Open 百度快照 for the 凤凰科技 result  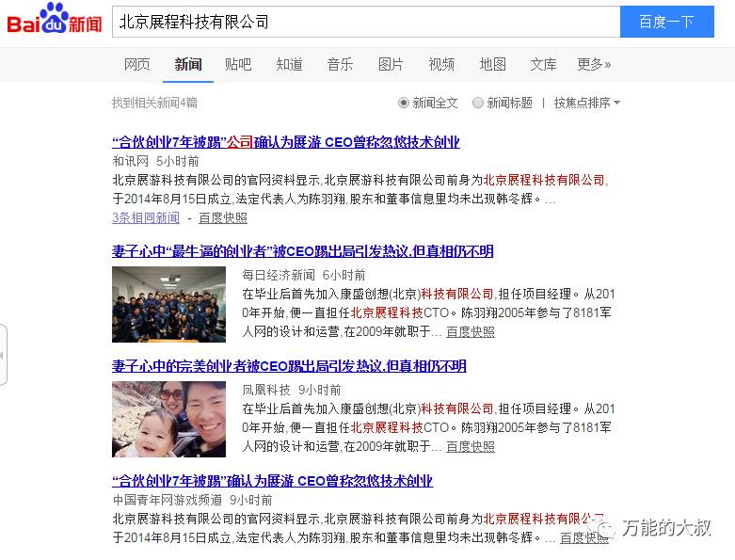tap(471, 447)
